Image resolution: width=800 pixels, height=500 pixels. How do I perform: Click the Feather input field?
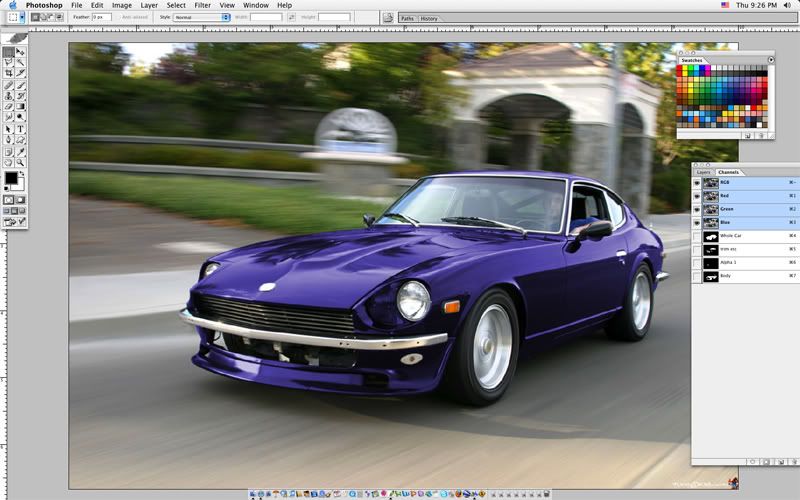tap(102, 17)
